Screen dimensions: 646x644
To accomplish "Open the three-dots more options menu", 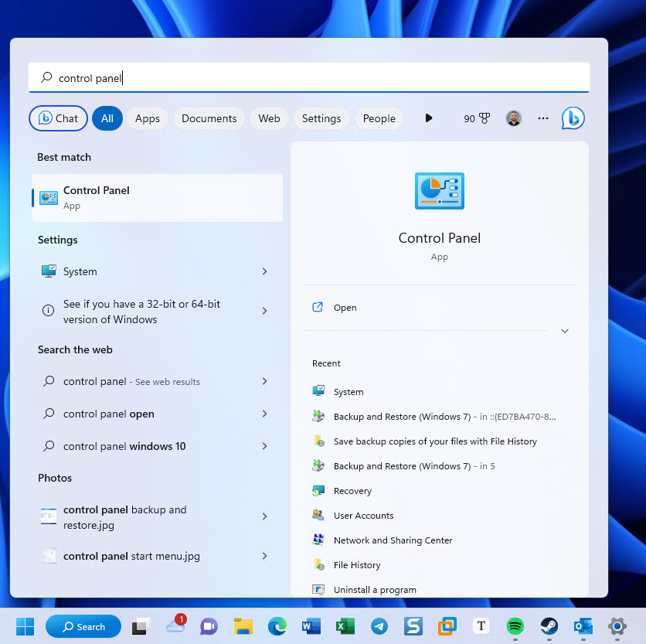I will click(543, 118).
